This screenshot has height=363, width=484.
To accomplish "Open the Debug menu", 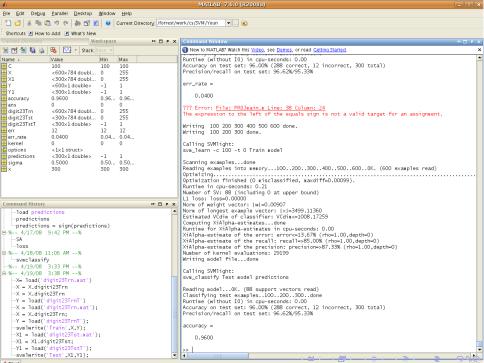I will coord(38,13).
